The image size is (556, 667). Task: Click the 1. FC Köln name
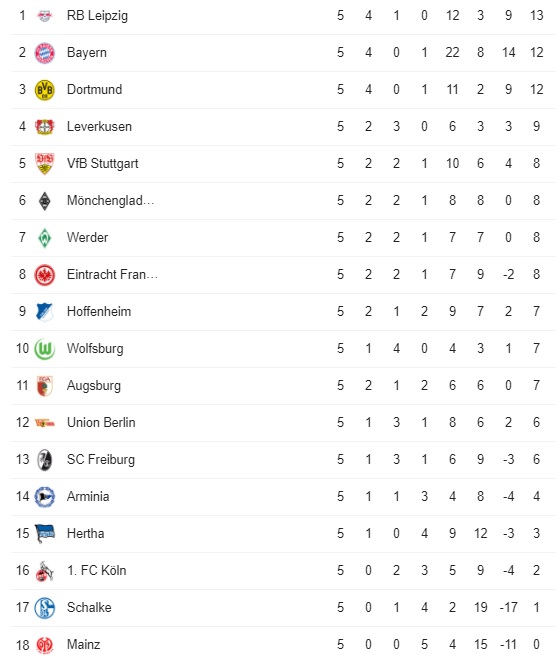(x=97, y=570)
